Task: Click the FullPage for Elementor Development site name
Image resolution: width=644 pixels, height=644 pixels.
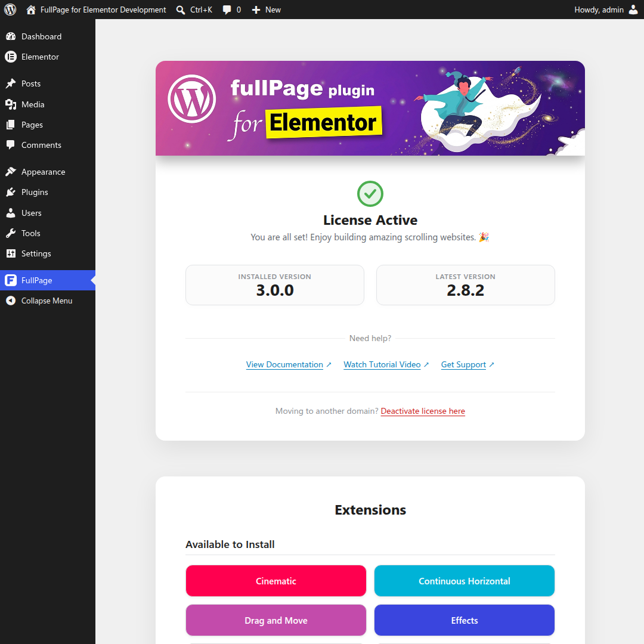Action: (103, 10)
